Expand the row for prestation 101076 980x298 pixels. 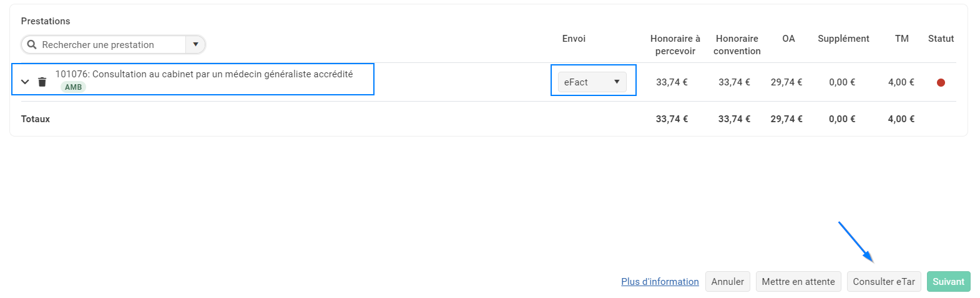25,82
